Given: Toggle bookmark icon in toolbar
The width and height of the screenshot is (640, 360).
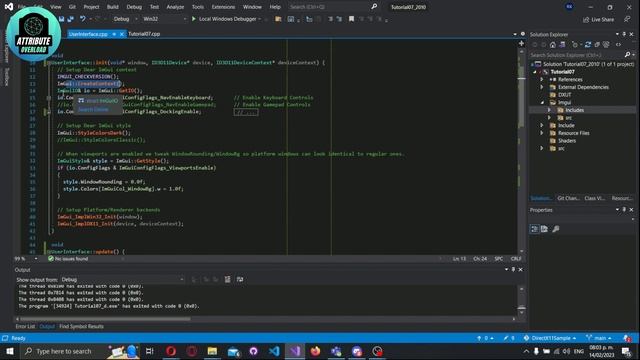Looking at the screenshot, I should (x=351, y=19).
